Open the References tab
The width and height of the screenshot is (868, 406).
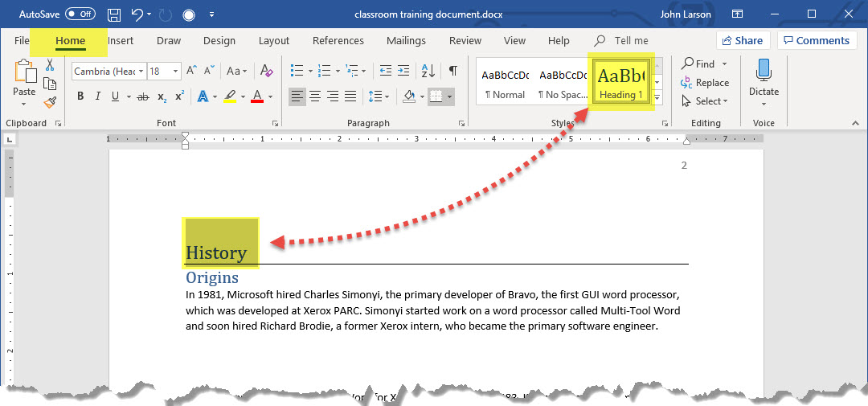[x=338, y=41]
